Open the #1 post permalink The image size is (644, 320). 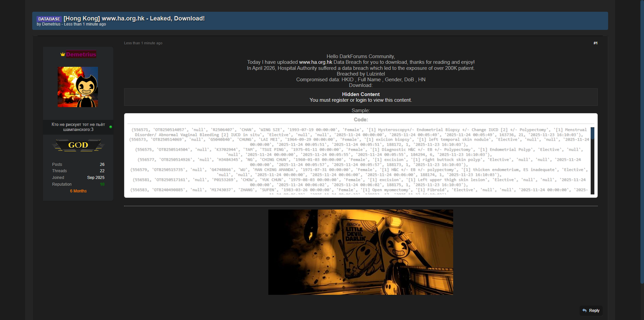point(595,43)
